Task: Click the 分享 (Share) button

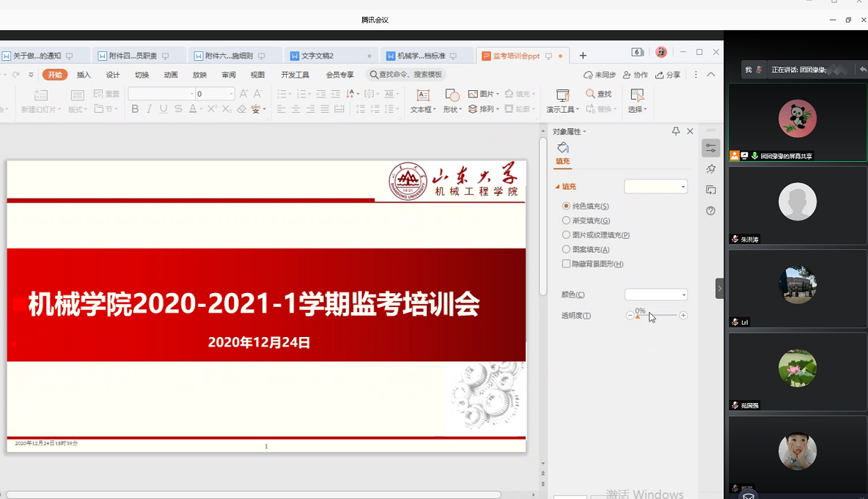Action: click(668, 75)
